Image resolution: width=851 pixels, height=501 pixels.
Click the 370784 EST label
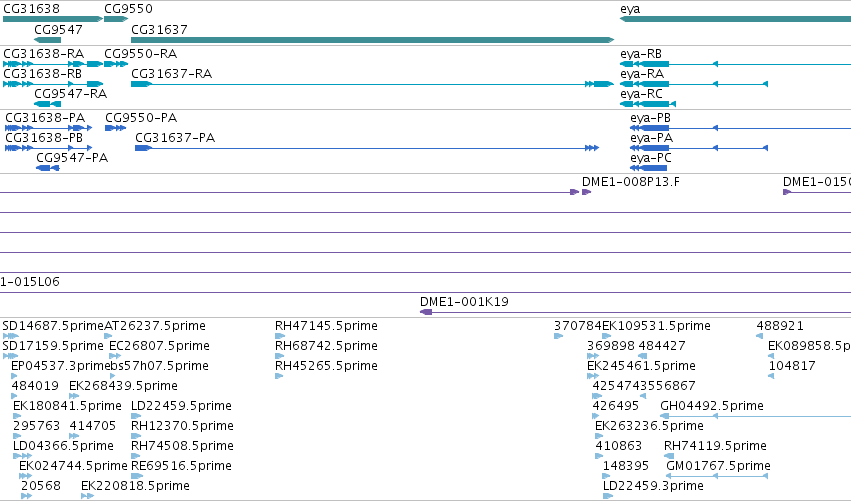(577, 325)
